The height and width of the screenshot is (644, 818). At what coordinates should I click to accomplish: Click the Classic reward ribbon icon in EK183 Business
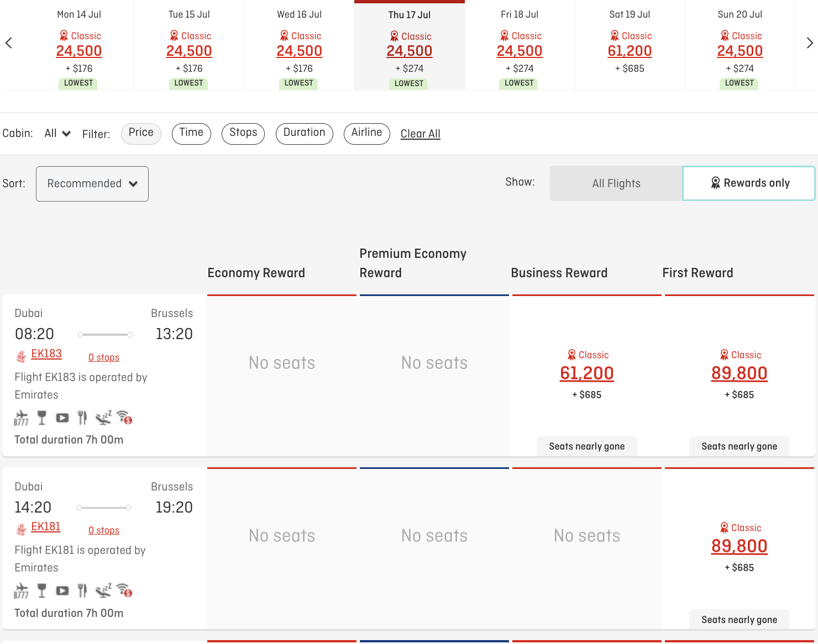pos(571,355)
